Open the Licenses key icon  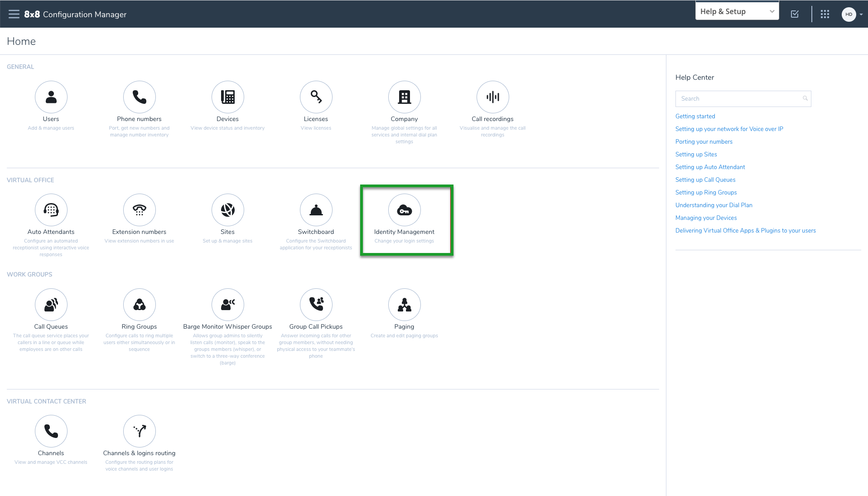(316, 97)
